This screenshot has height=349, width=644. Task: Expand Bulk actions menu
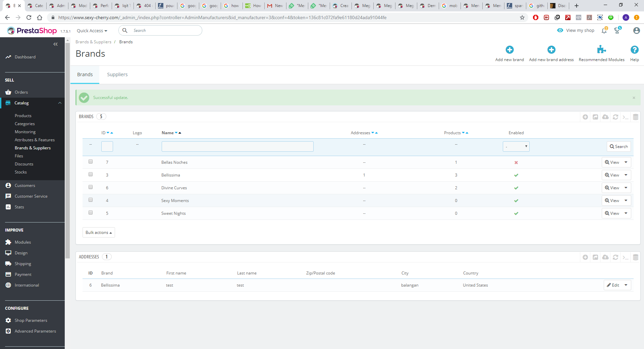[x=99, y=232]
